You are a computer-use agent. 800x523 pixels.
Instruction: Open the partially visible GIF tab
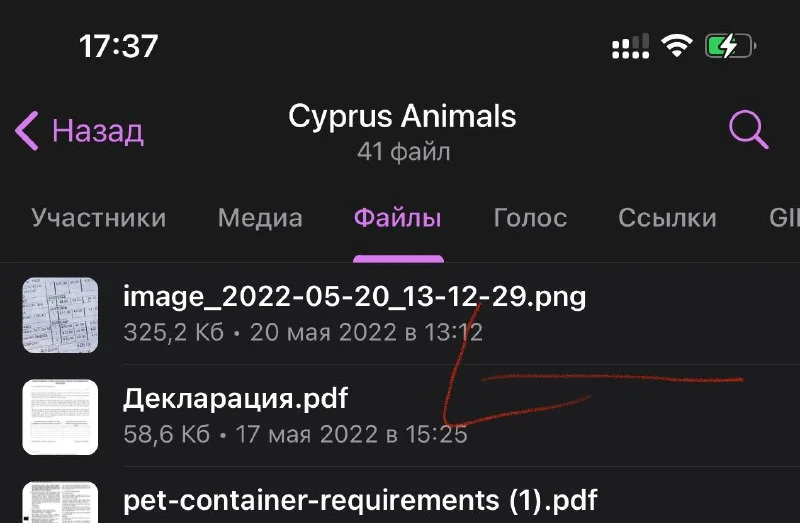pyautogui.click(x=782, y=218)
